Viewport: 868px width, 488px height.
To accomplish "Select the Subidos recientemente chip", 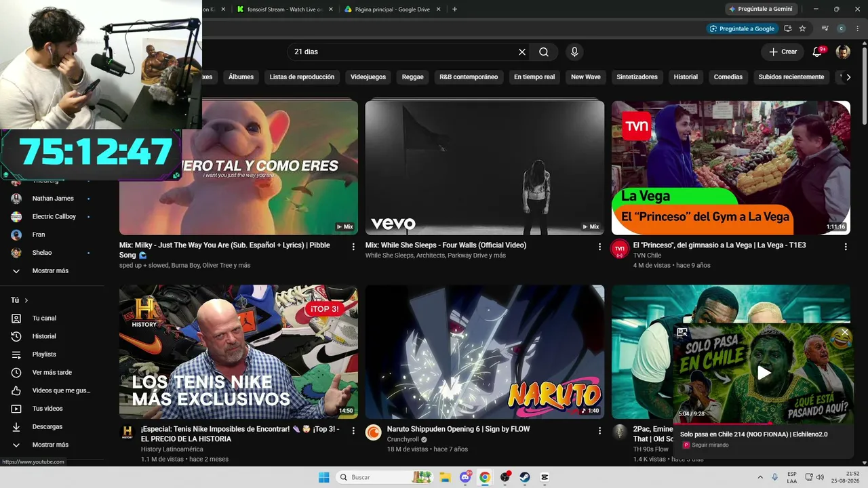I will click(x=791, y=77).
